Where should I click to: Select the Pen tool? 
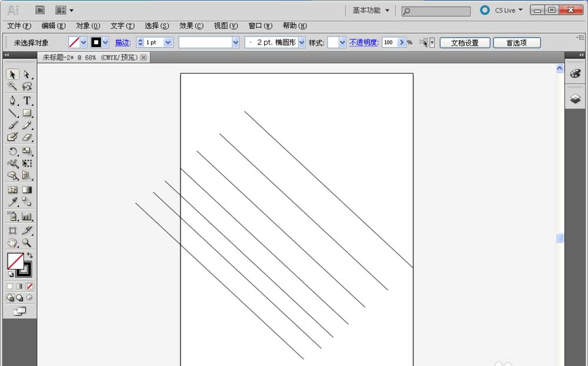[x=12, y=100]
